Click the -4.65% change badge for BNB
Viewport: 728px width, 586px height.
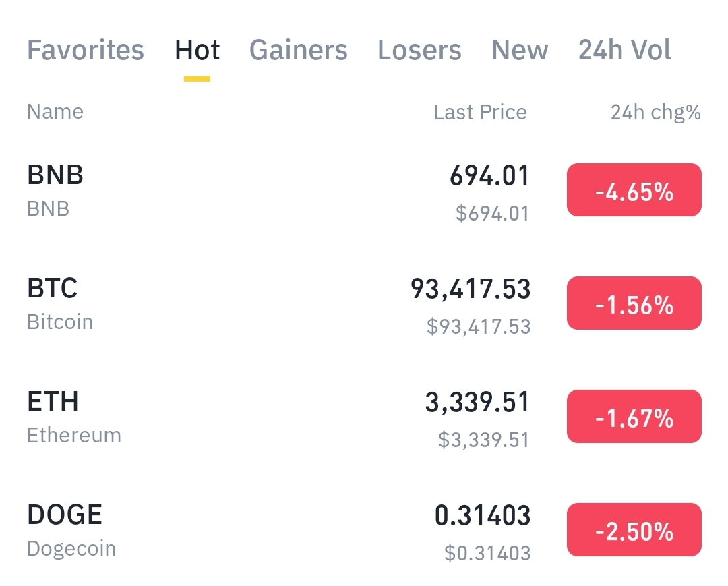tap(634, 191)
